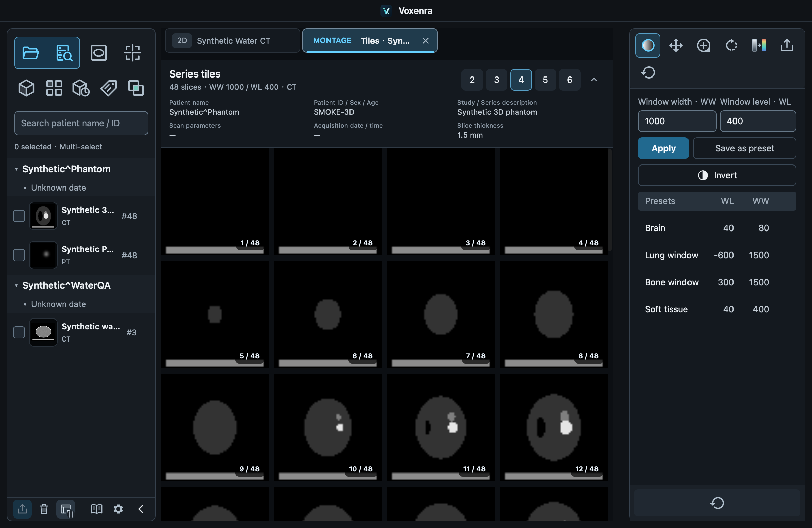This screenshot has height=528, width=812.
Task: Apply the Bone window preset
Action: pos(717,282)
